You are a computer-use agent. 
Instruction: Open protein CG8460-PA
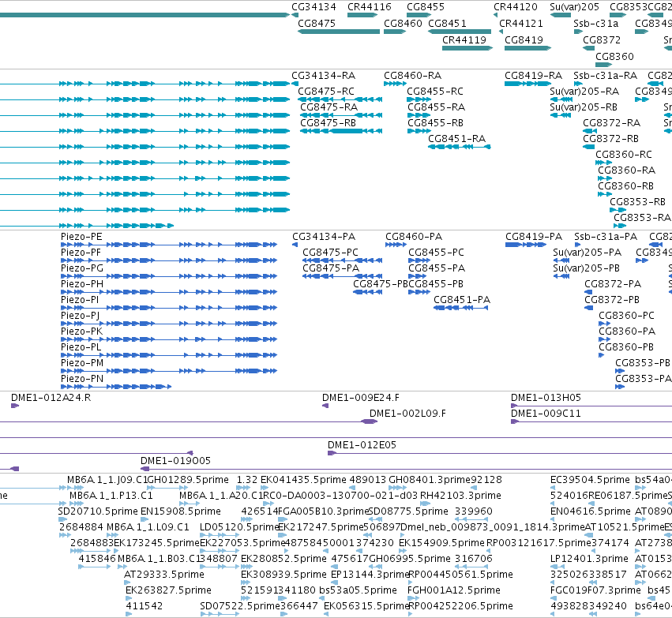(x=414, y=238)
